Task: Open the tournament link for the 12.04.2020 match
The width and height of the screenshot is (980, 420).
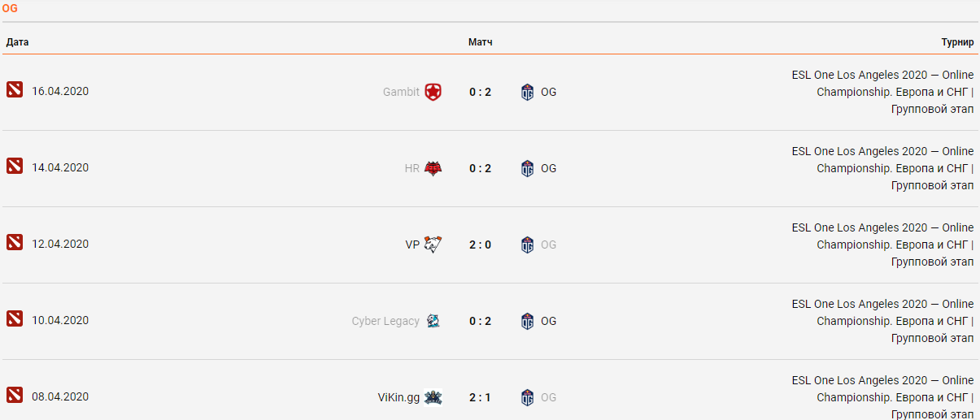Action: [882, 245]
